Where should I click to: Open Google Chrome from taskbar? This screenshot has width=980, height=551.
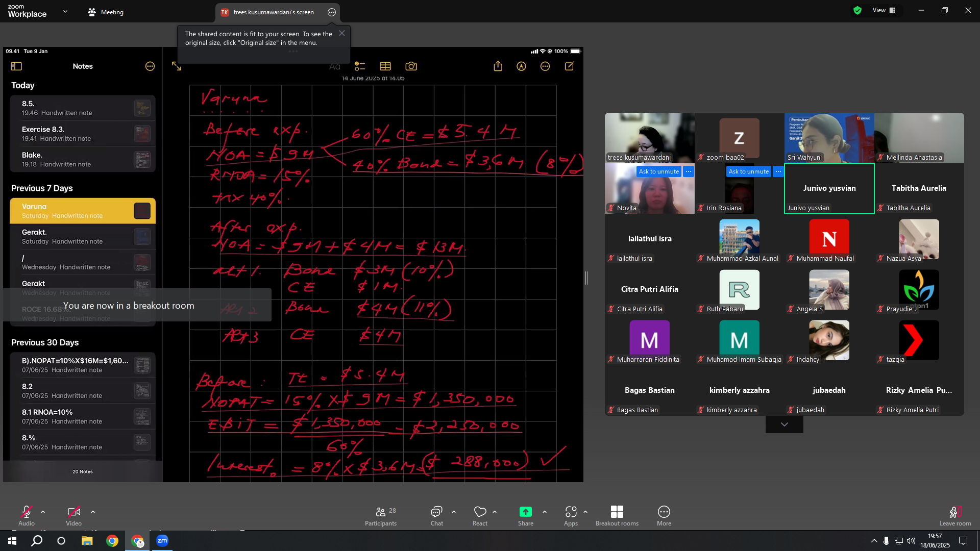click(112, 541)
